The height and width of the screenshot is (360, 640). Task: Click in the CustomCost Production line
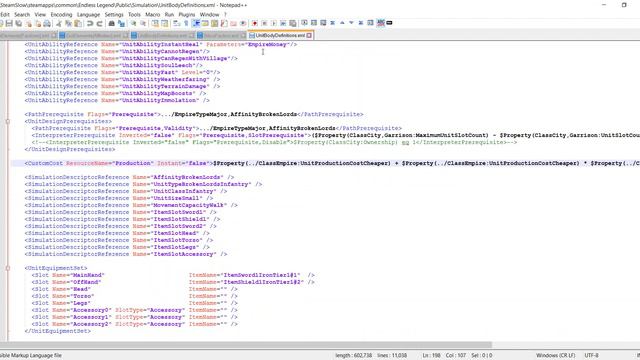[x=325, y=163]
